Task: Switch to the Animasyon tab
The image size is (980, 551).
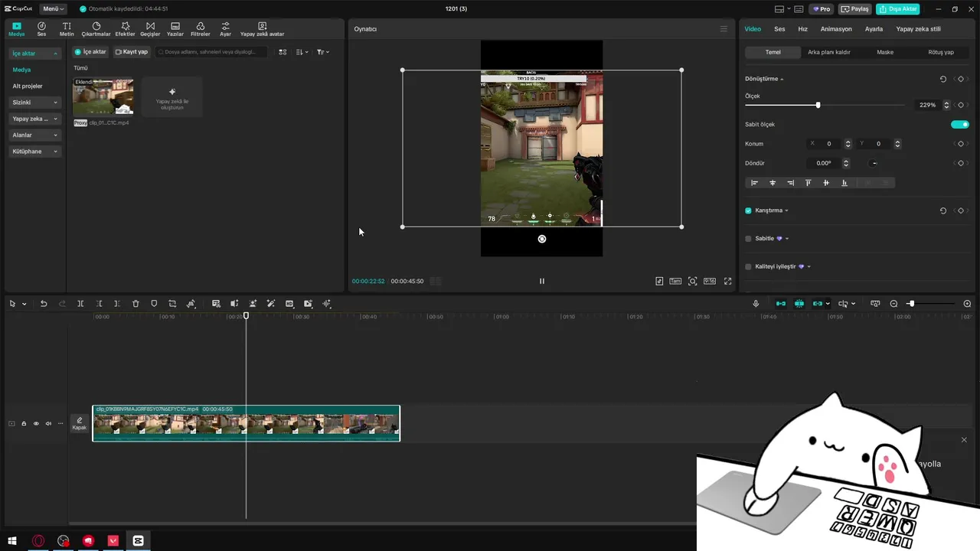Action: 836,29
